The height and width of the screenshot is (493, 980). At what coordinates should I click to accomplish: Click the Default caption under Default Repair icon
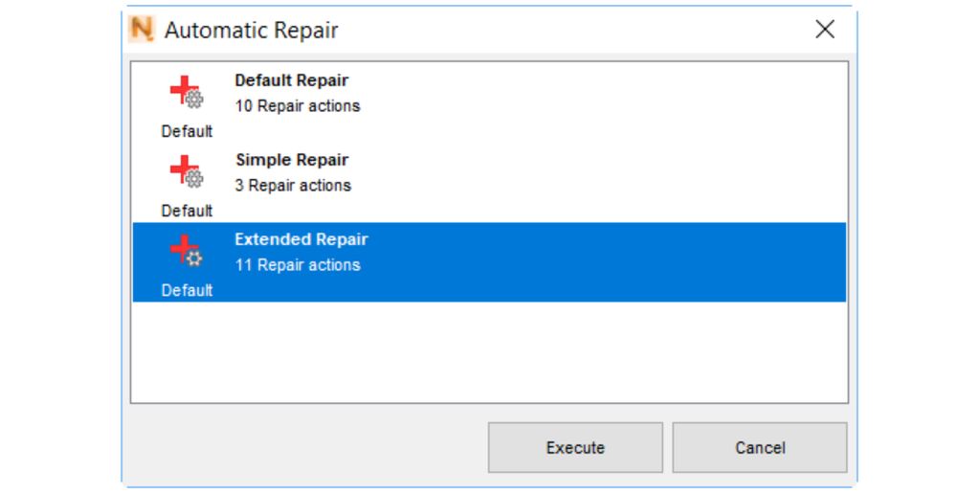(x=187, y=131)
